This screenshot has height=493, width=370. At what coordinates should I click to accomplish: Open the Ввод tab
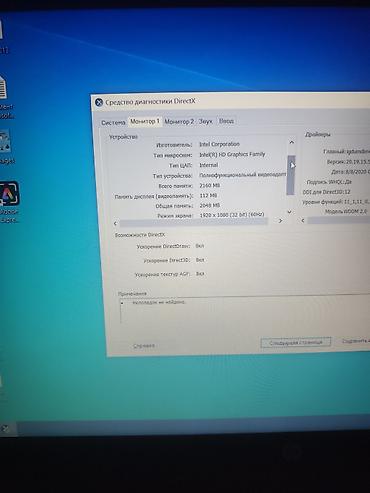click(x=226, y=121)
